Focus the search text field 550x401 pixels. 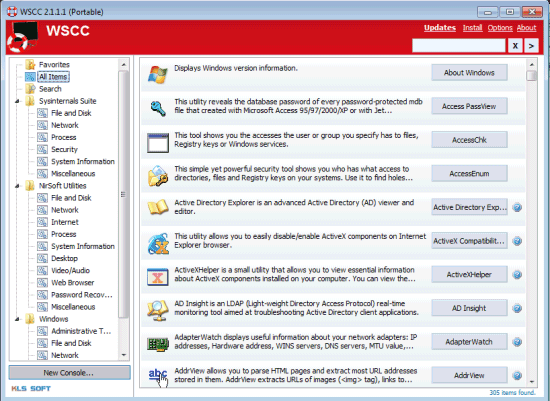[x=459, y=46]
